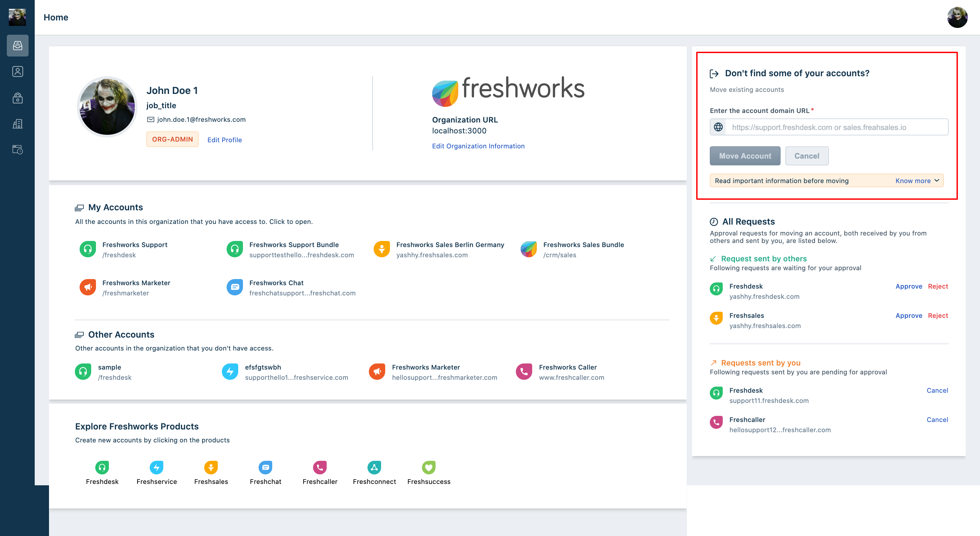Click the organization building icon in the sidebar

coord(17,124)
